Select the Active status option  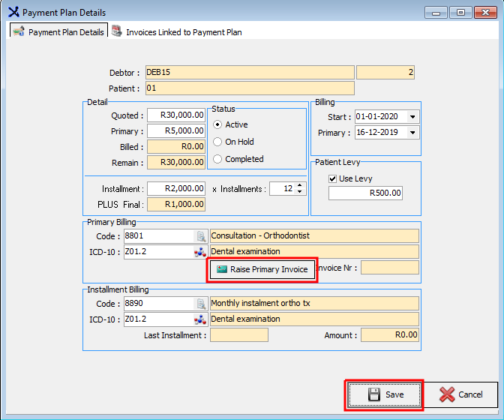[x=218, y=124]
